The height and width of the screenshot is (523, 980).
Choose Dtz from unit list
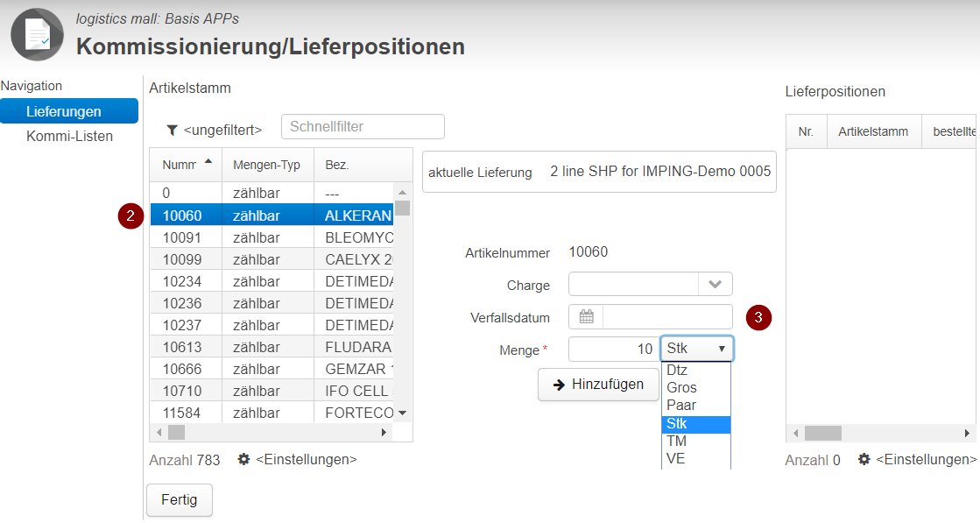coord(695,370)
